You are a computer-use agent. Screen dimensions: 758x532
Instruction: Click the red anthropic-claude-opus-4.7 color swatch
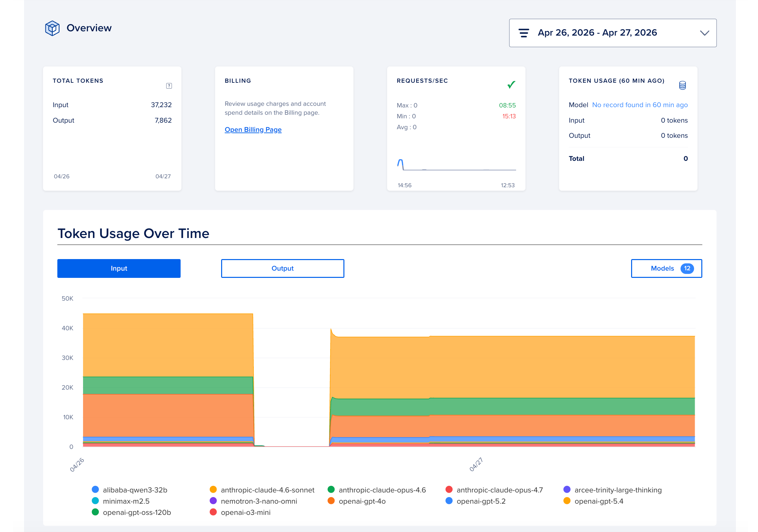tap(449, 490)
